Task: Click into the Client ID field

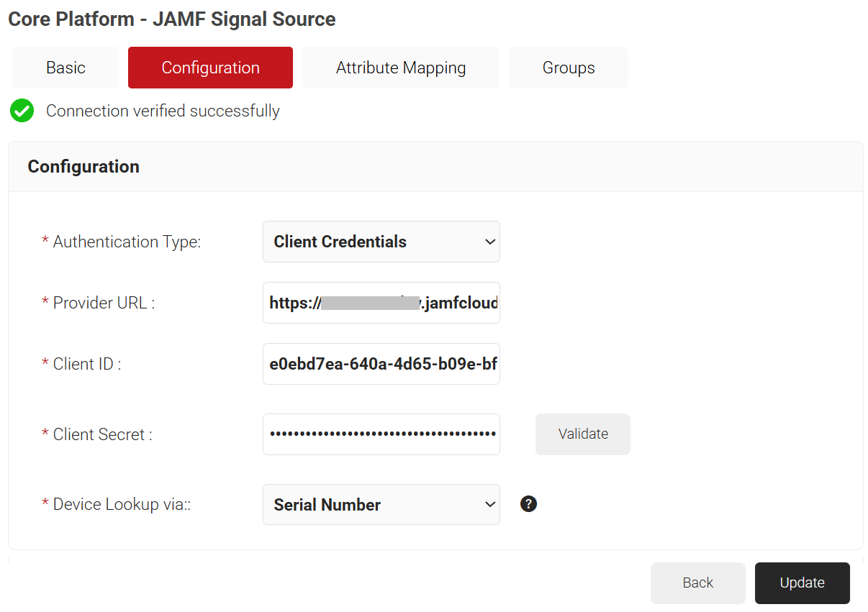Action: (x=381, y=364)
